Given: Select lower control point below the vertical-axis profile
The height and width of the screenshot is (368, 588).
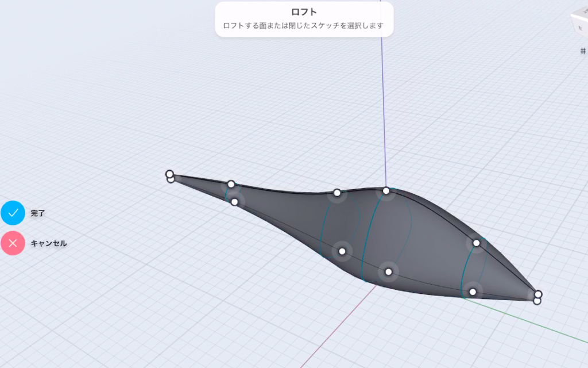Looking at the screenshot, I should (389, 272).
